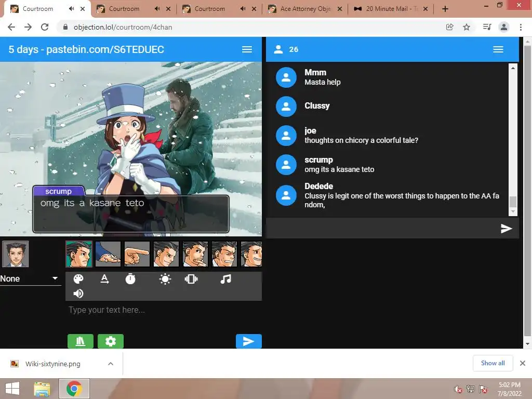The height and width of the screenshot is (399, 532).
Task: Click the users count person icon
Action: tap(278, 49)
